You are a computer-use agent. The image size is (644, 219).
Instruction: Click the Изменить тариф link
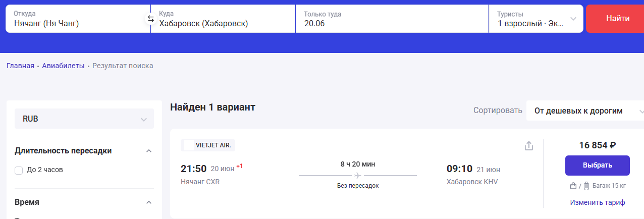click(598, 202)
